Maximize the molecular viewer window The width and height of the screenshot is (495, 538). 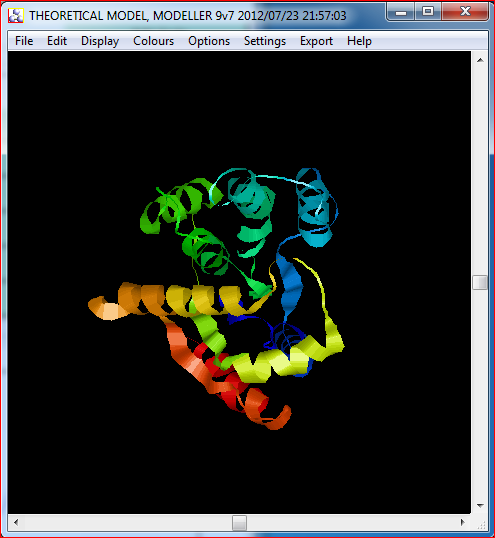[428, 12]
